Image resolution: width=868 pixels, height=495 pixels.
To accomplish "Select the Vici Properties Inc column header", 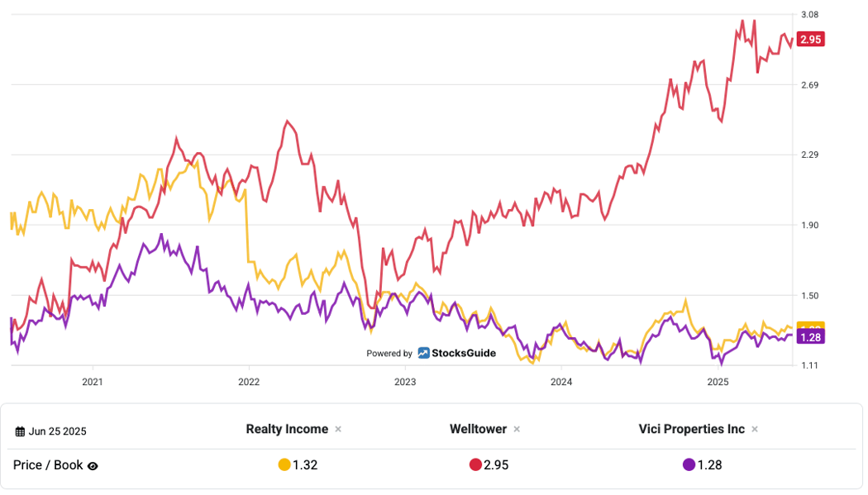I will click(x=691, y=429).
